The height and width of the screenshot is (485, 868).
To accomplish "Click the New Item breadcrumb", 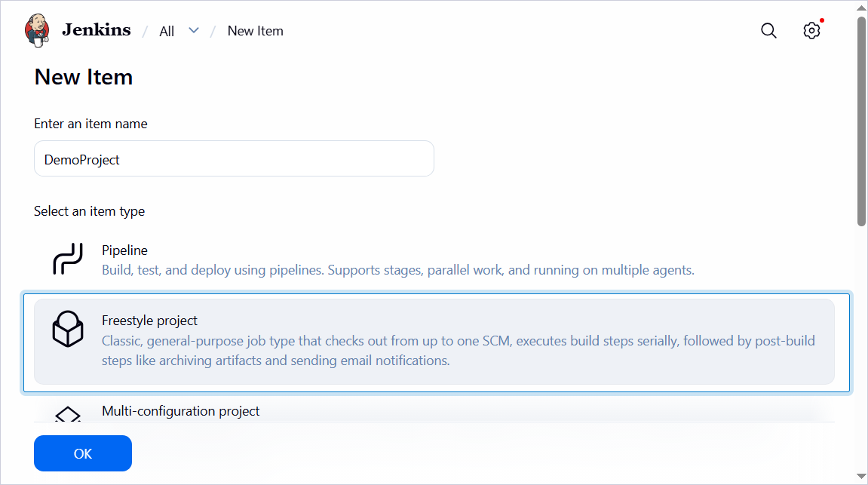I will point(255,31).
